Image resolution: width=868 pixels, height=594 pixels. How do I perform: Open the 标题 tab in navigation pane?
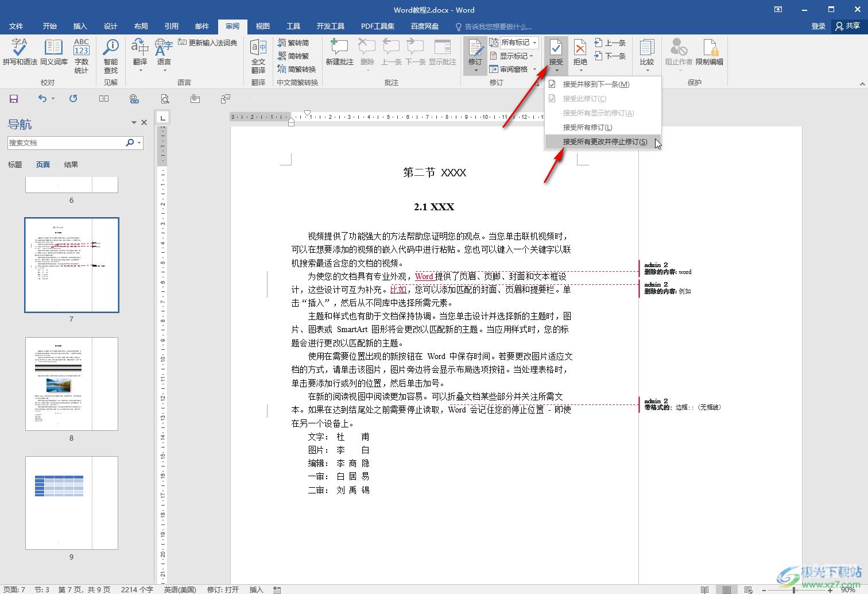15,165
